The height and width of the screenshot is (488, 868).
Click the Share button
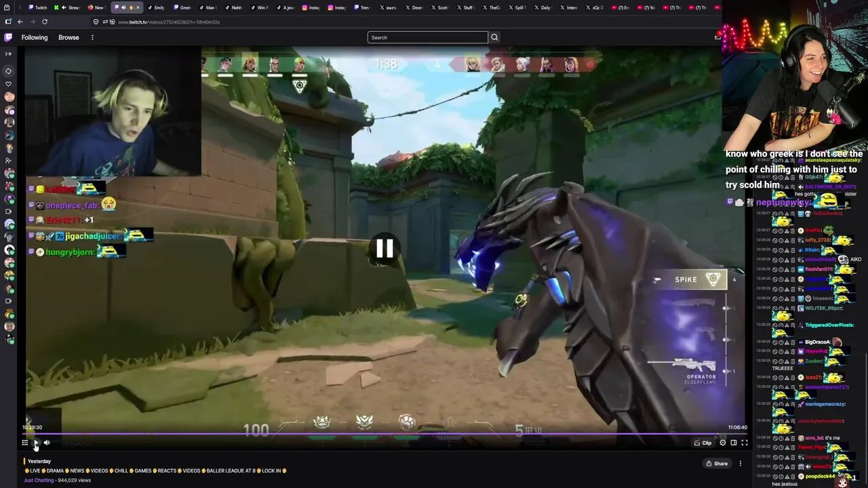click(x=717, y=464)
